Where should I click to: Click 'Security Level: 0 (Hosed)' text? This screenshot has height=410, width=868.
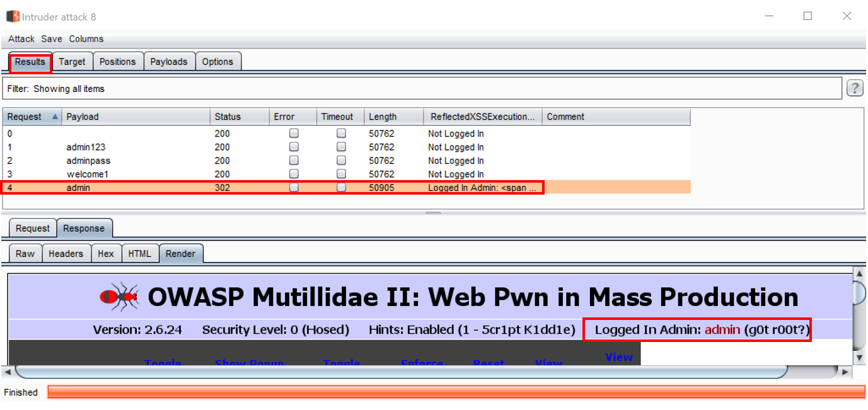275,329
